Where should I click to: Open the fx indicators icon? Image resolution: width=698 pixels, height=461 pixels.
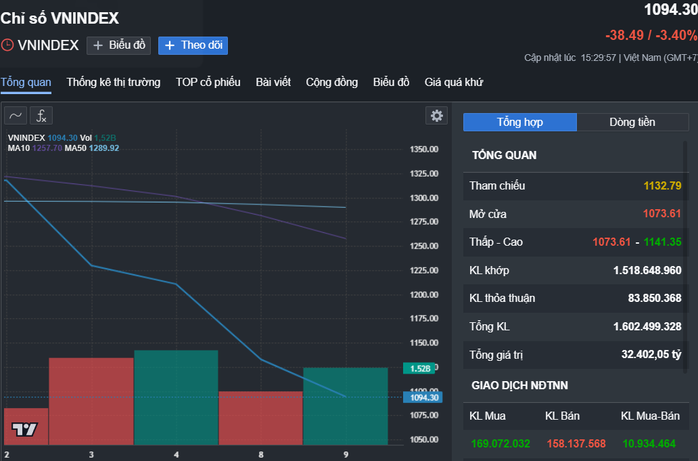[41, 116]
